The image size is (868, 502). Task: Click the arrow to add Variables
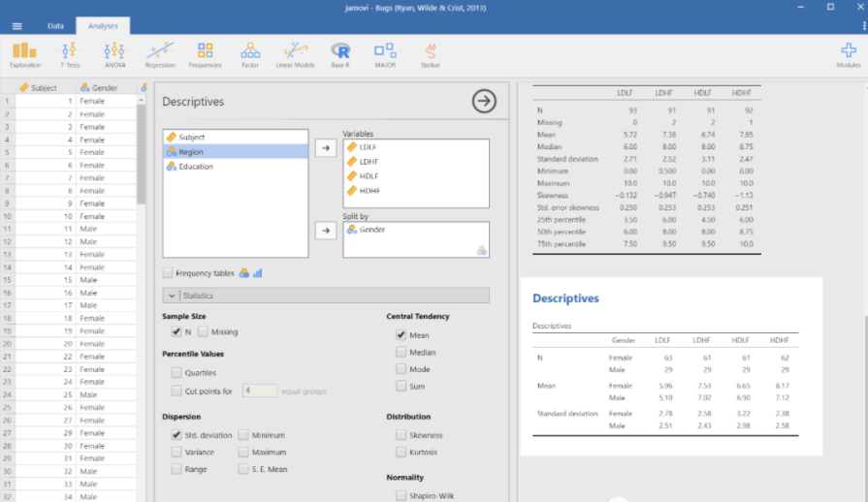[x=327, y=148]
